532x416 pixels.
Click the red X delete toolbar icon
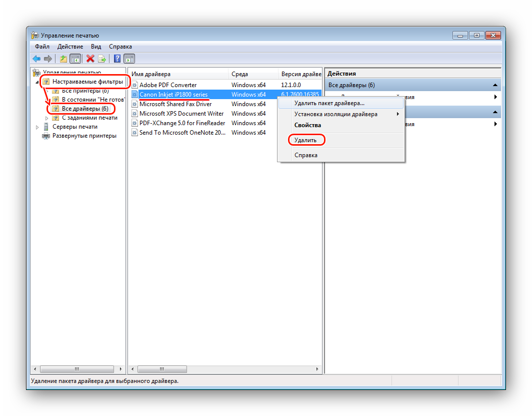tap(90, 59)
